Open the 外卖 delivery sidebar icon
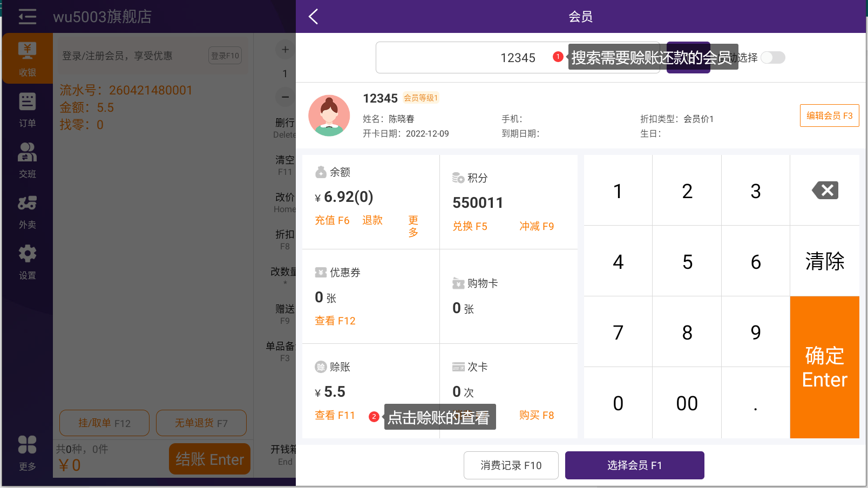This screenshot has height=488, width=868. (x=28, y=211)
